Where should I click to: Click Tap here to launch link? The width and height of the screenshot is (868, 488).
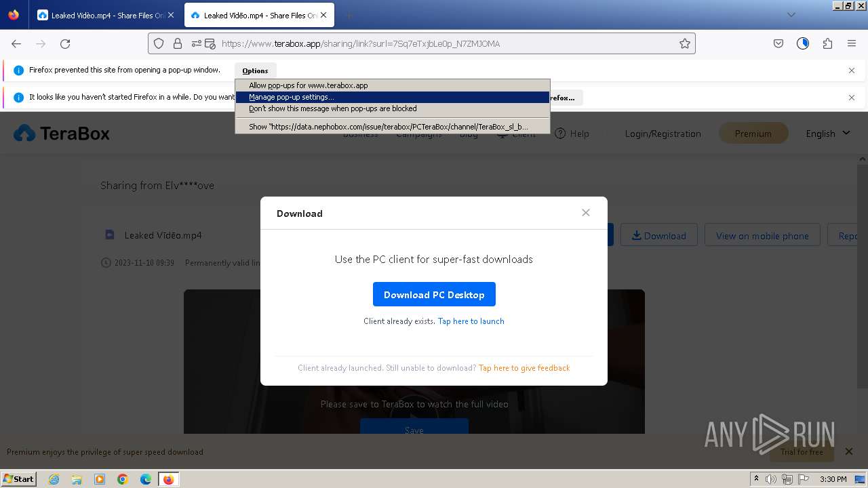(471, 321)
